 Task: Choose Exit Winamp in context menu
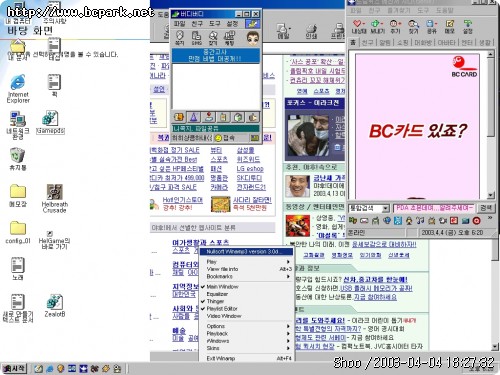(x=247, y=358)
